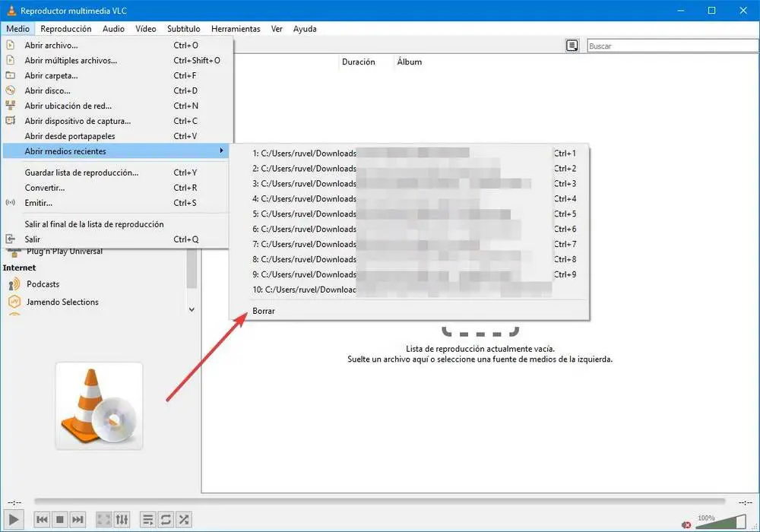Click the Internet sidebar section header
The height and width of the screenshot is (532, 760).
20,268
